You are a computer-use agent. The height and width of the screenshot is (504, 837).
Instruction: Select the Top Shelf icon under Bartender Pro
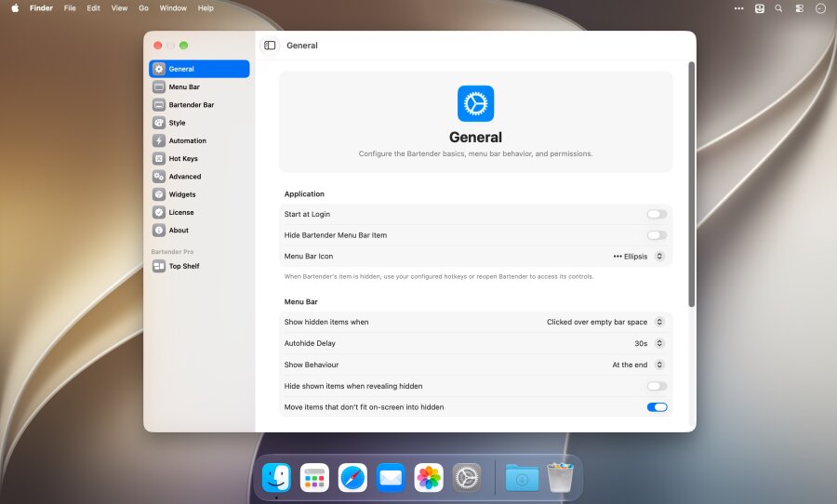coord(158,266)
